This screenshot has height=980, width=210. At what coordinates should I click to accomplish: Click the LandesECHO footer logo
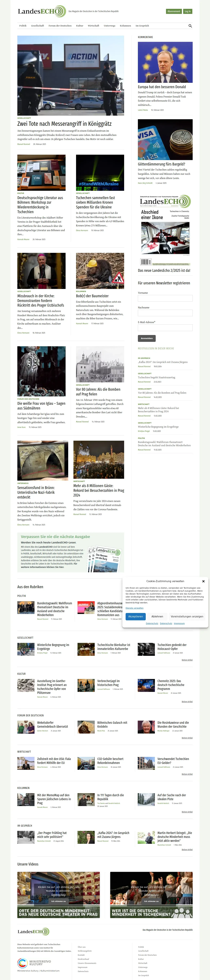click(x=33, y=931)
